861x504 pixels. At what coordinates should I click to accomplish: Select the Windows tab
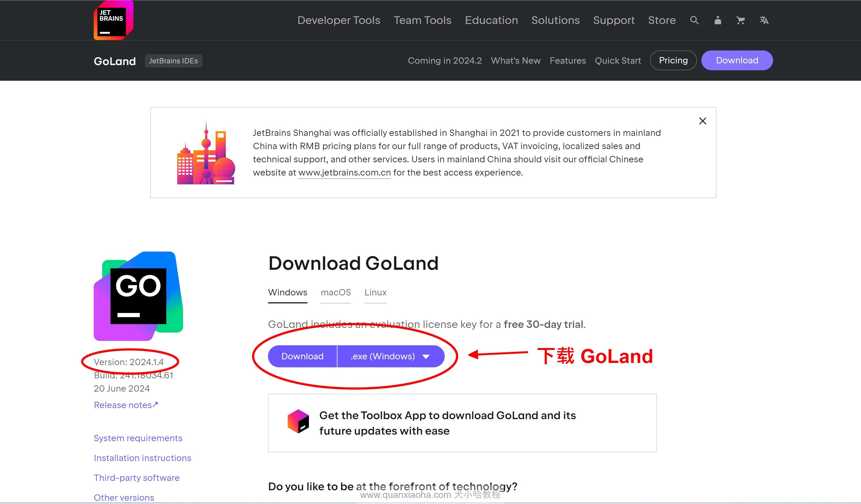[287, 293]
